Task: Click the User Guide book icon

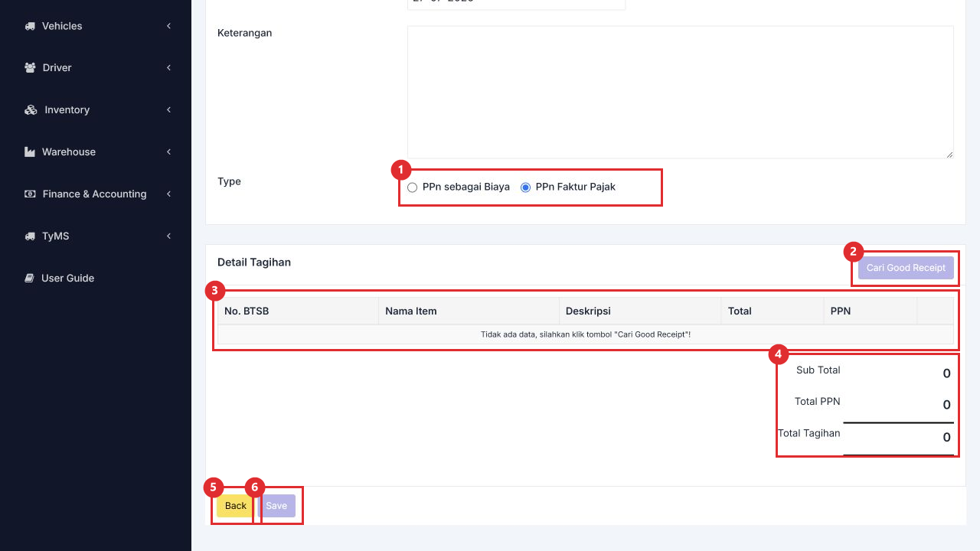Action: (29, 279)
